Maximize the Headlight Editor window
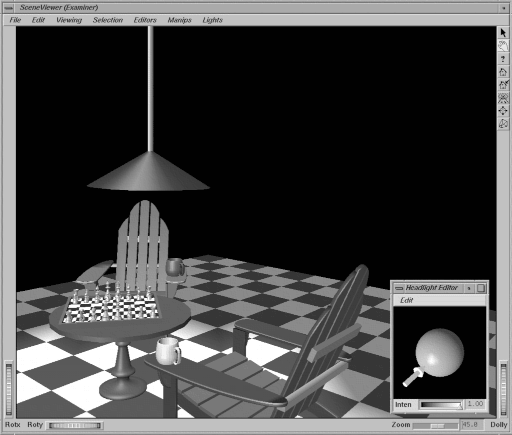 pyautogui.click(x=481, y=288)
